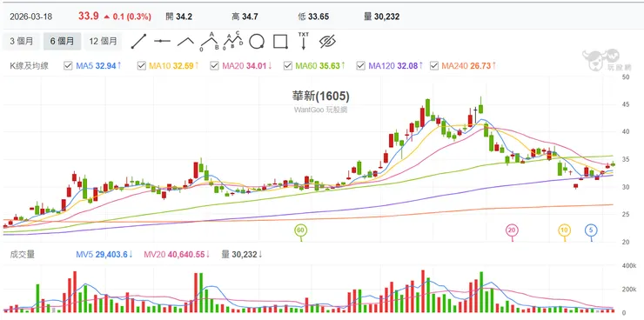Click the opening price 34.2
644x320 pixels.
click(x=184, y=17)
